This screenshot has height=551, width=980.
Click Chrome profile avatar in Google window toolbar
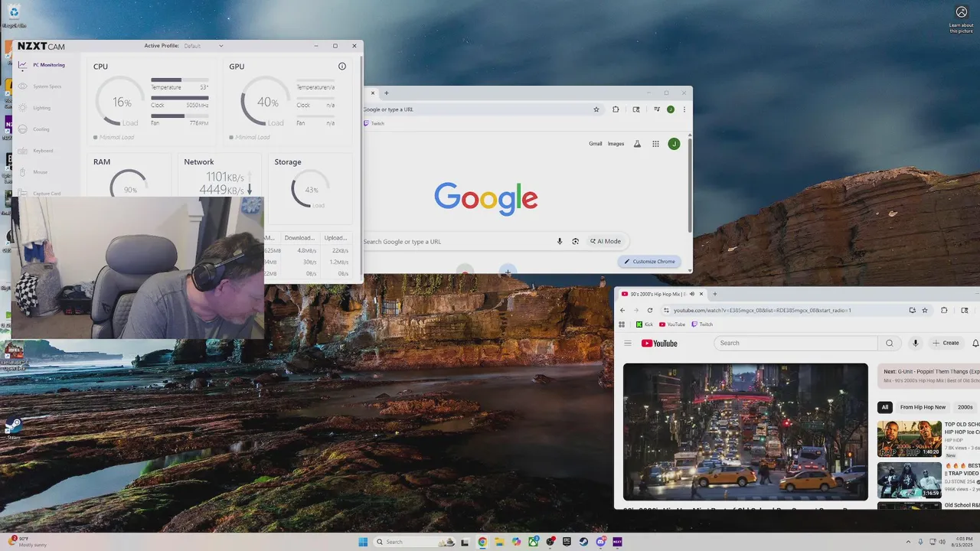tap(671, 109)
